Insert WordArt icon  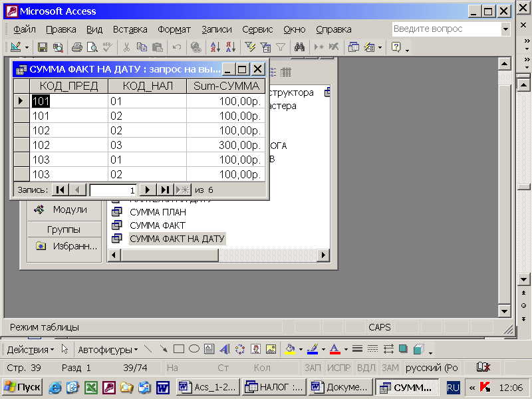[225, 349]
